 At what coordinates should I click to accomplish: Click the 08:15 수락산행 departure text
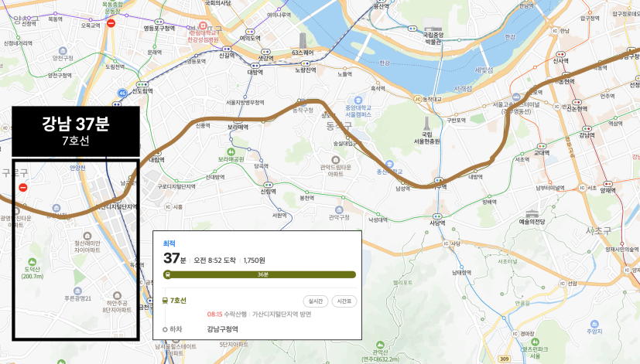227,315
